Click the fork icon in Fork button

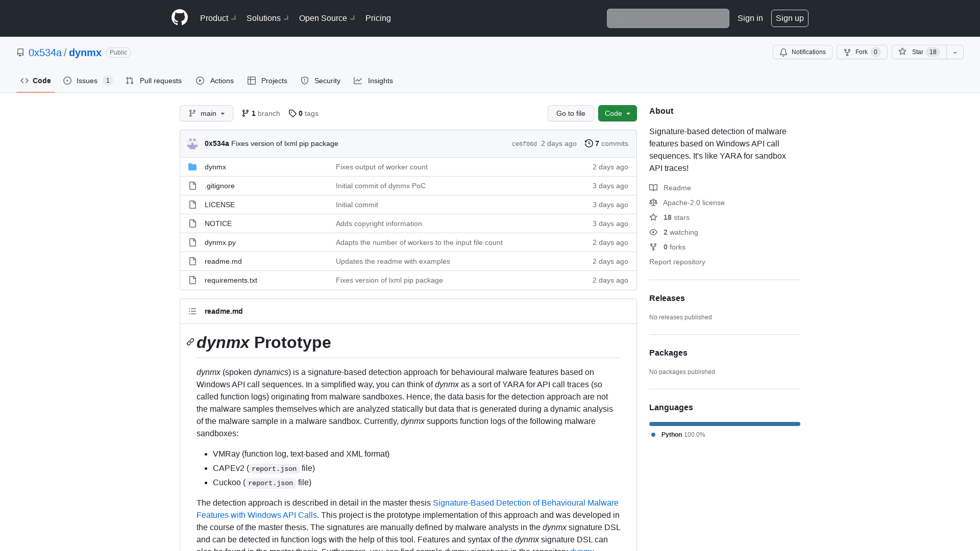tap(847, 52)
